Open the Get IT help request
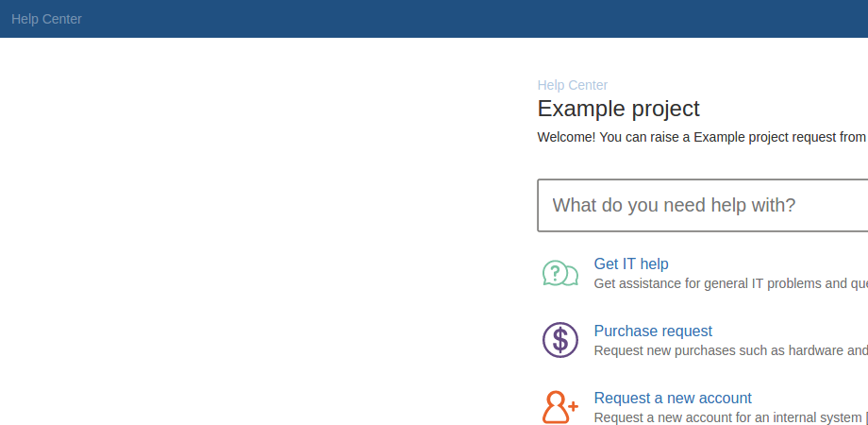The height and width of the screenshot is (425, 868). click(x=631, y=263)
